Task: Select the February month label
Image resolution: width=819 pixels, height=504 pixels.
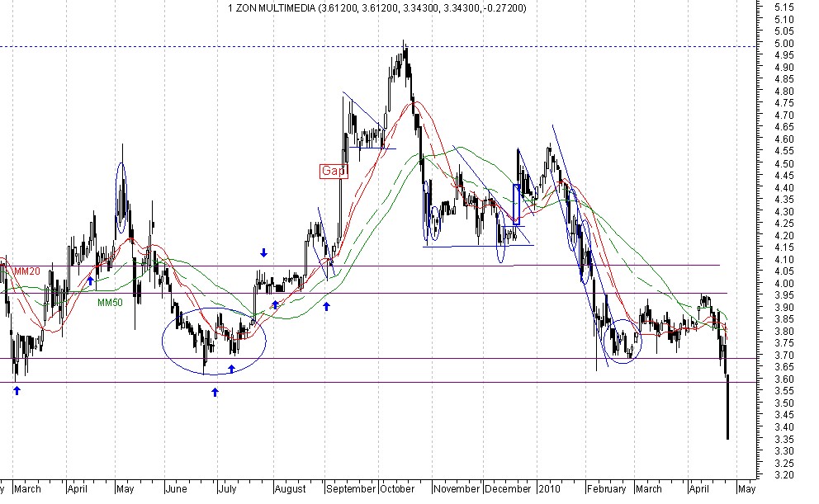Action: coord(606,489)
